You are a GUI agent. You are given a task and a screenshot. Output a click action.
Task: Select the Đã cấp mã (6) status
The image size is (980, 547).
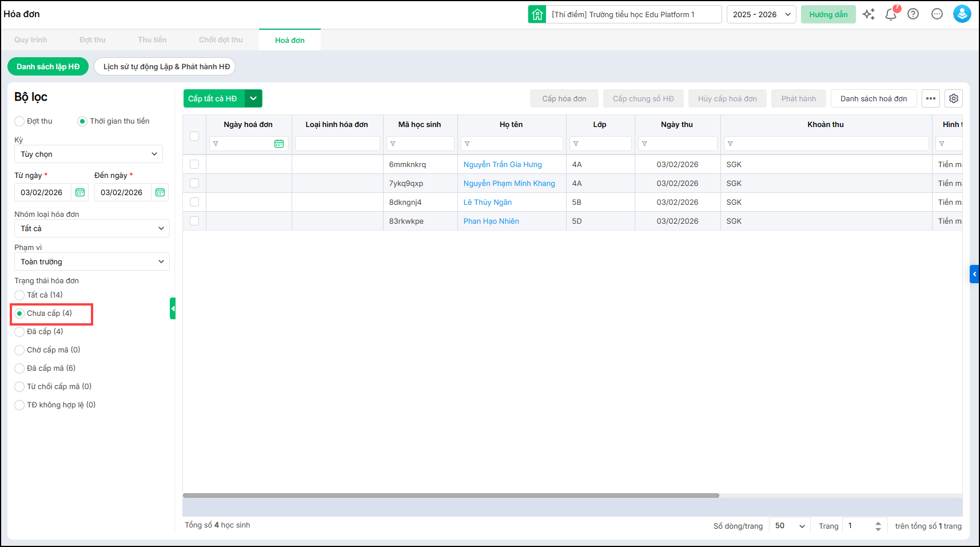20,368
